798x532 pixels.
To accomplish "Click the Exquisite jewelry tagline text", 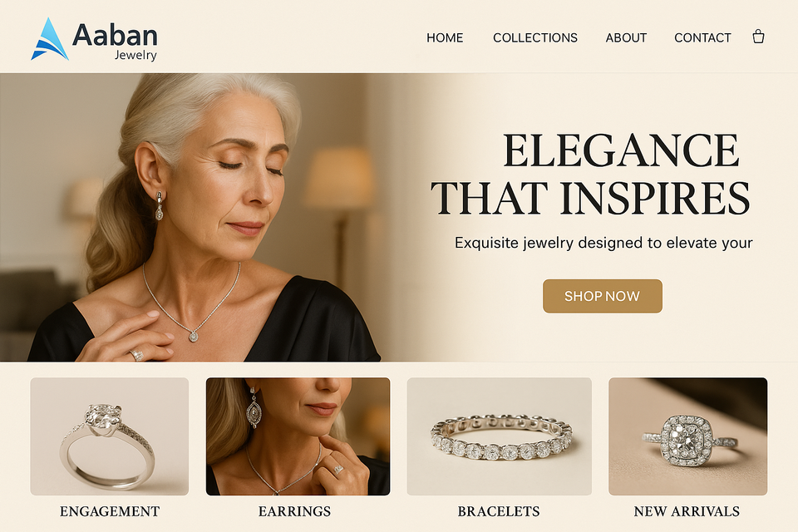I will pos(603,243).
